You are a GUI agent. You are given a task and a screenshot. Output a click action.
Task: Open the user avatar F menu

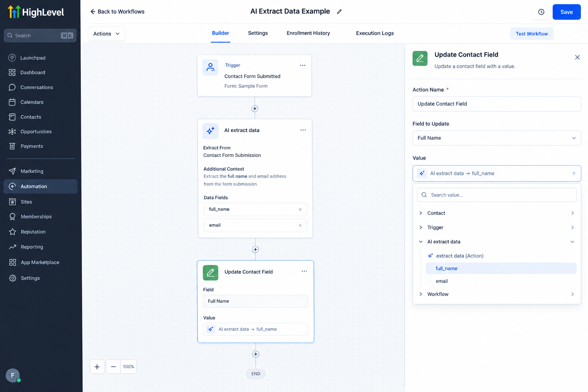click(x=13, y=376)
